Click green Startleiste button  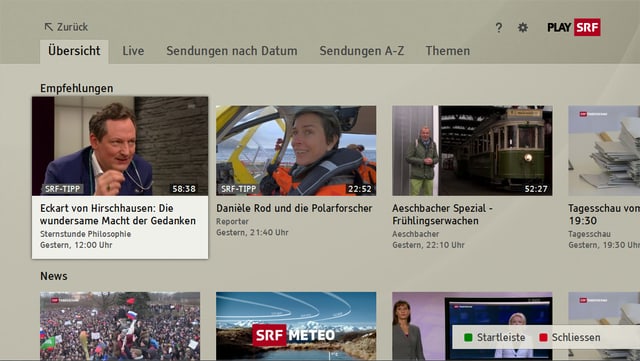495,337
